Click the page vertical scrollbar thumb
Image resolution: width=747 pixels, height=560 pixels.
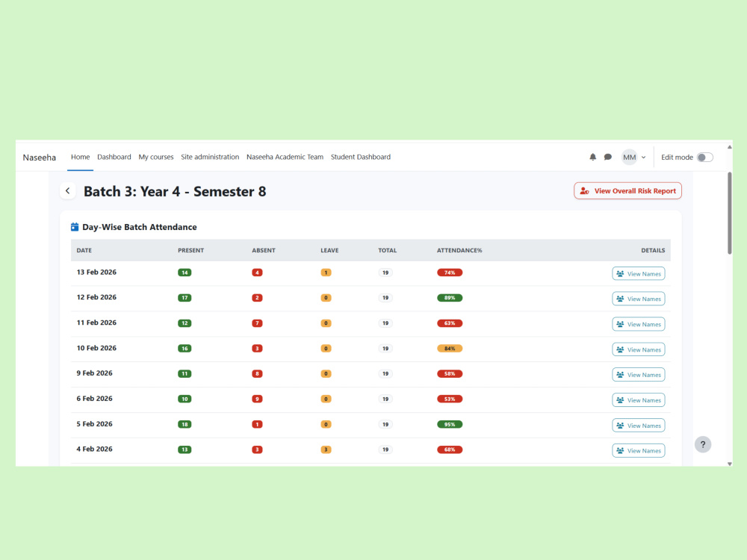729,214
